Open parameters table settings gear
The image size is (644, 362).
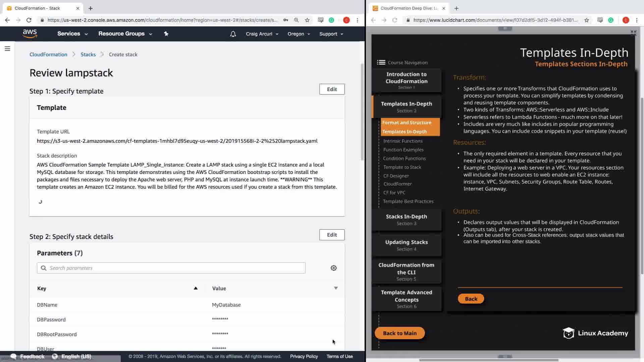tap(333, 268)
